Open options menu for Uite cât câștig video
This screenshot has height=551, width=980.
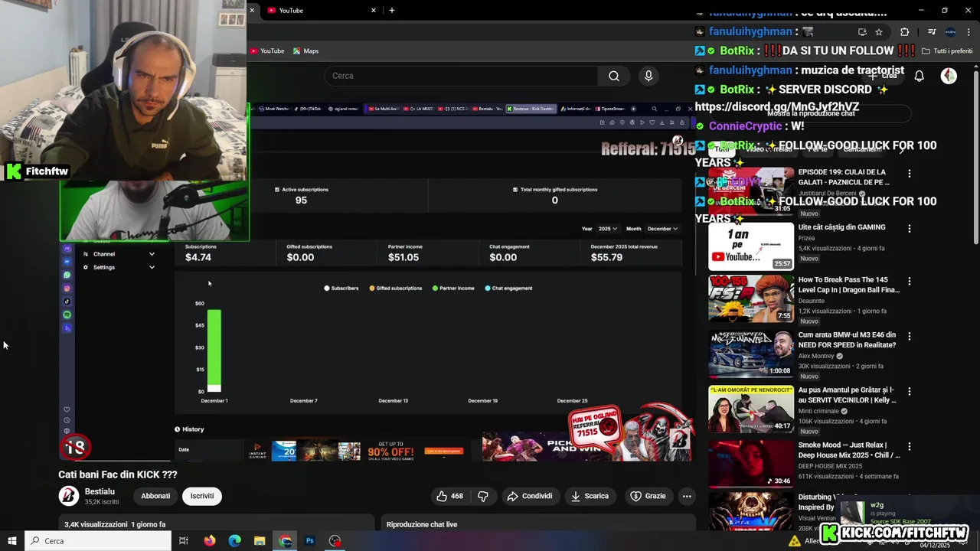(910, 229)
